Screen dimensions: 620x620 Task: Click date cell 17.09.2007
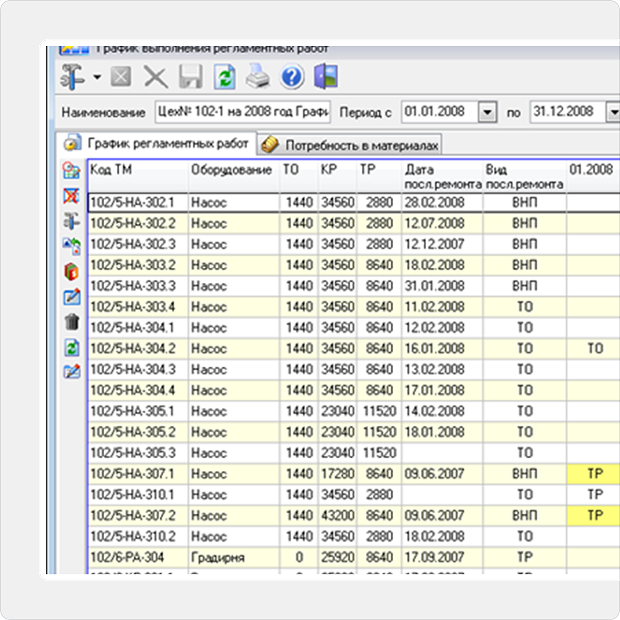point(442,558)
